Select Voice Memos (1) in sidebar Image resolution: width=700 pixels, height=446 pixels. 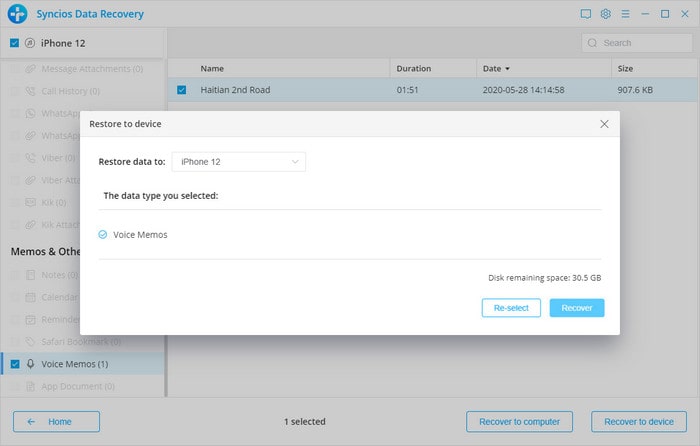(83, 364)
